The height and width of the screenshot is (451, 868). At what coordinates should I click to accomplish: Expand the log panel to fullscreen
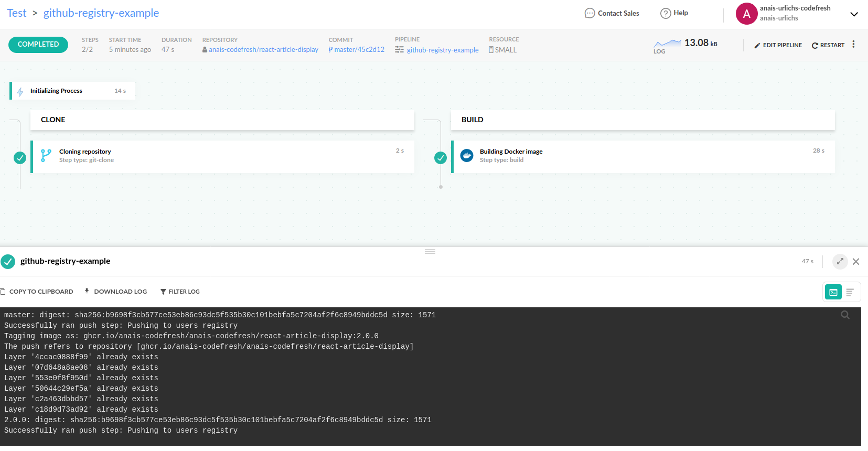coord(840,261)
